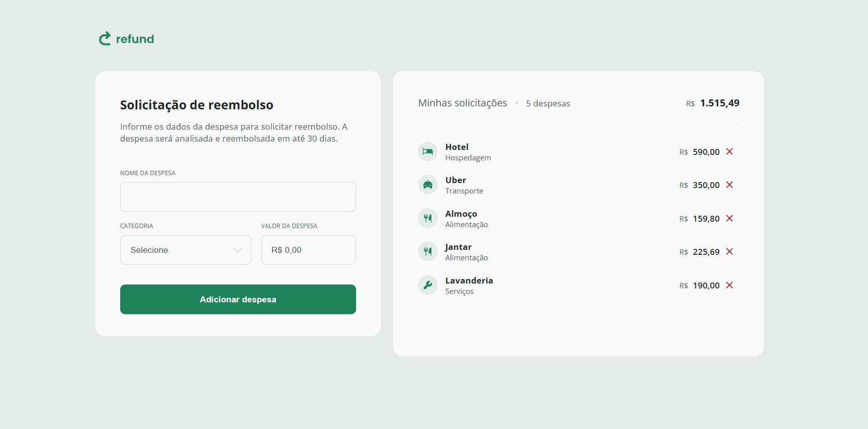Remove the Hotel expense
The height and width of the screenshot is (429, 868).
click(730, 151)
